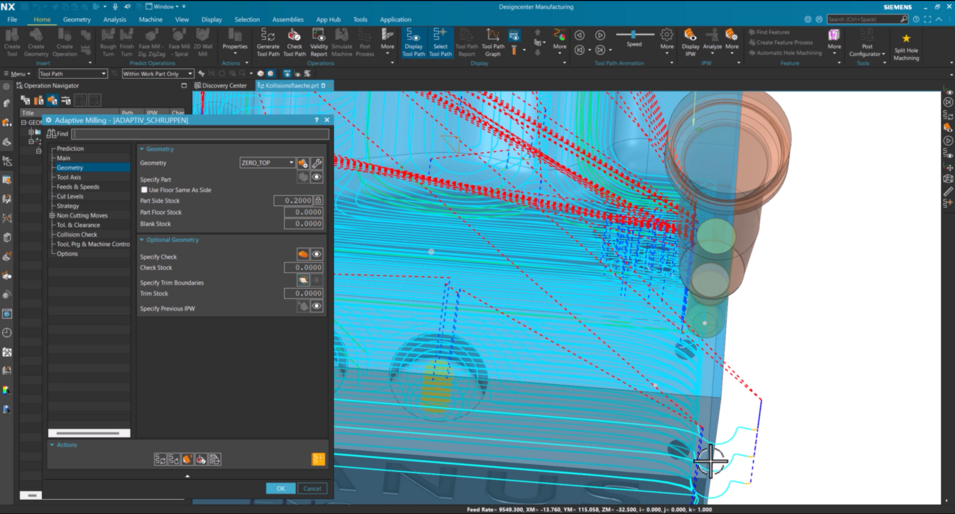Play tool path animation backward
Screen dimensions: 955x514
[579, 35]
